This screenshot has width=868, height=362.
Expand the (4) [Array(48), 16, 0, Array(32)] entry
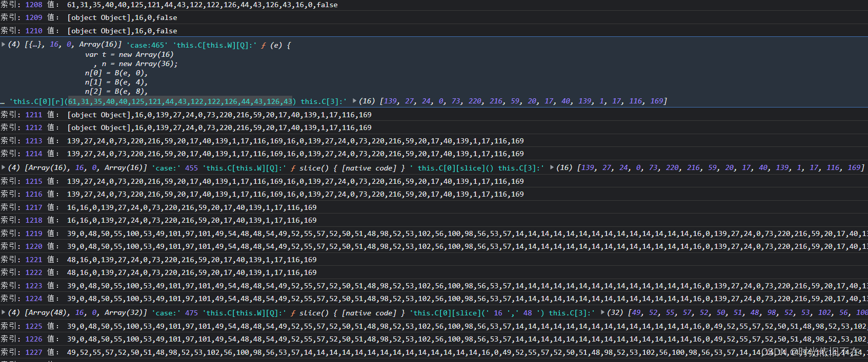[4, 312]
